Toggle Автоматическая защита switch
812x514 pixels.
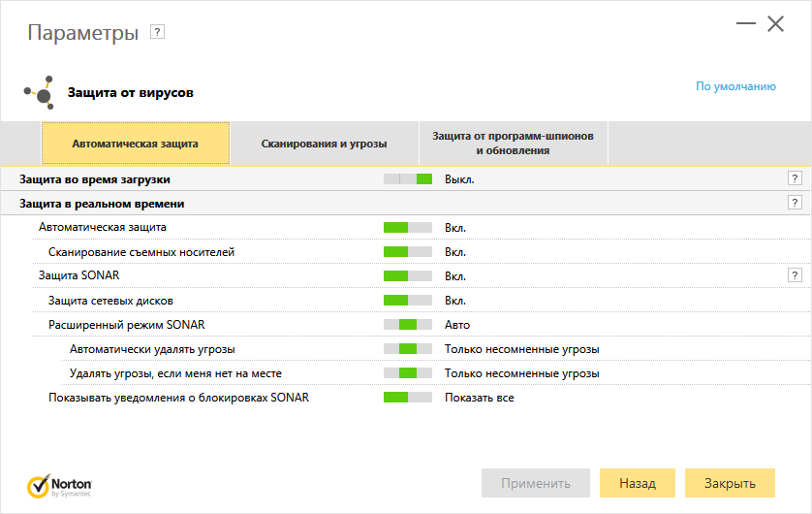[x=407, y=228]
